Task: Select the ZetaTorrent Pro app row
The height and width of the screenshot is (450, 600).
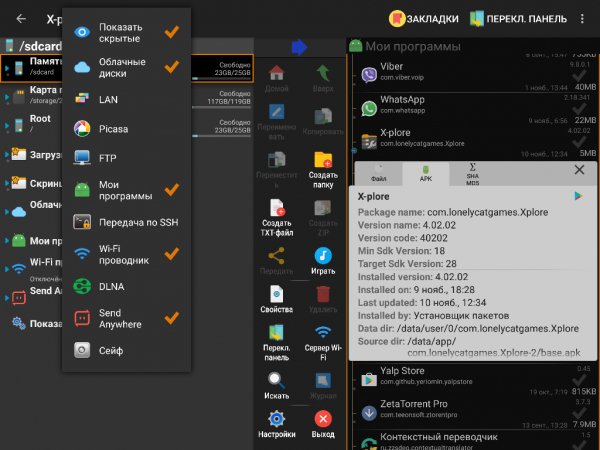Action: click(473, 412)
